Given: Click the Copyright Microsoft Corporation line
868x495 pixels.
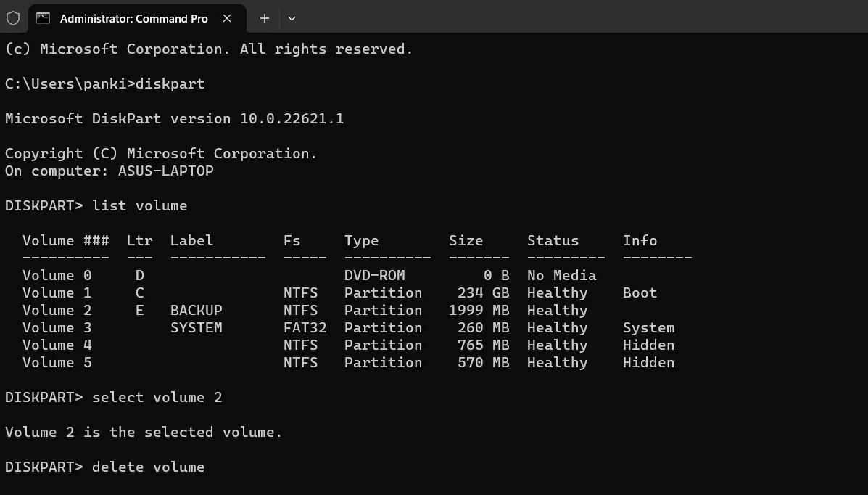Looking at the screenshot, I should [160, 153].
